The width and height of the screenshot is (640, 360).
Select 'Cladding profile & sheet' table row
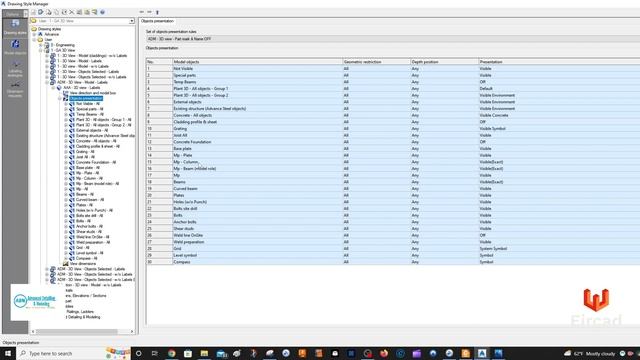pyautogui.click(x=393, y=122)
